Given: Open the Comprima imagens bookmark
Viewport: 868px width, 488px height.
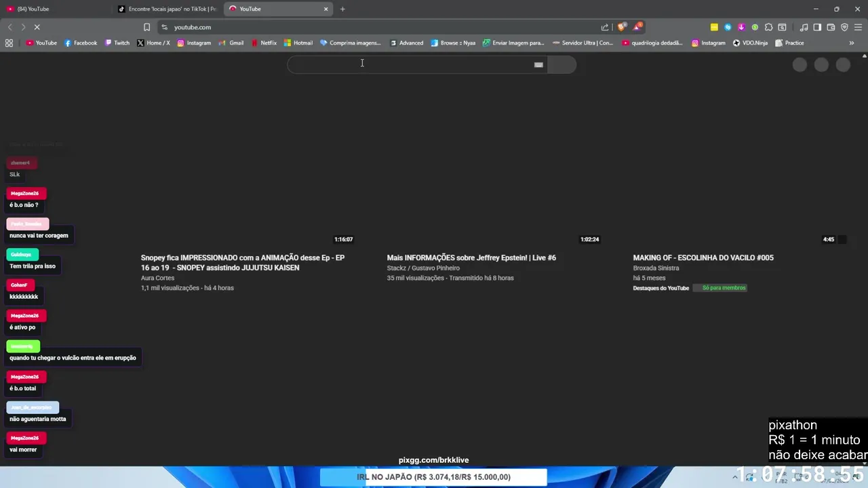Looking at the screenshot, I should (x=351, y=43).
